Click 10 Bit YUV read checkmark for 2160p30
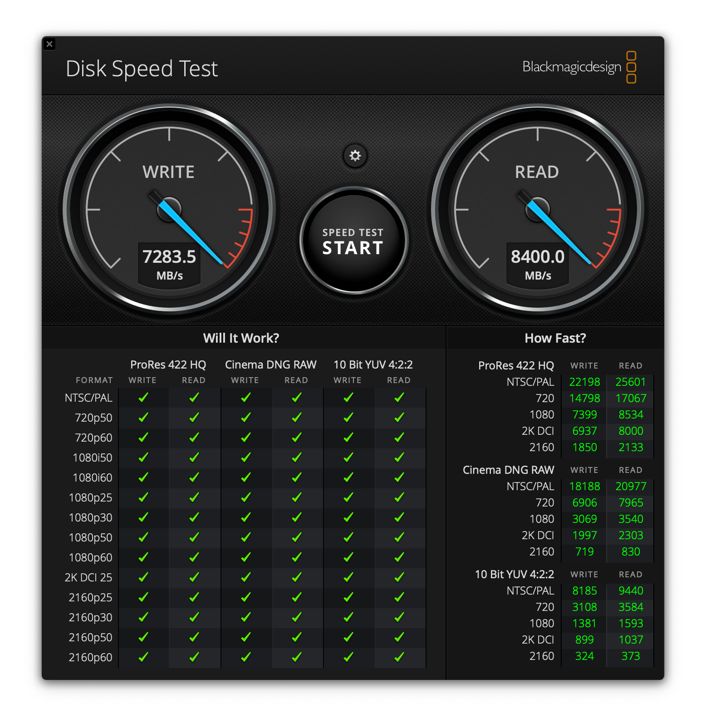Image resolution: width=706 pixels, height=728 pixels. (x=399, y=617)
